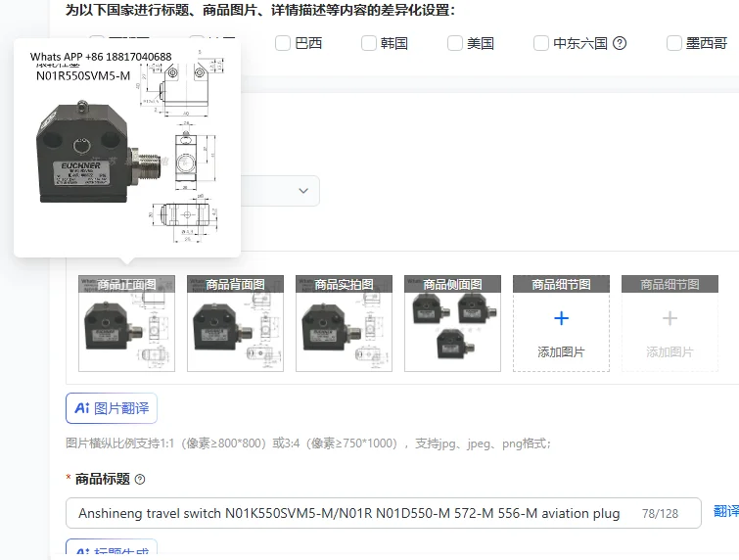This screenshot has height=560, width=739.
Task: Check the 中东六国 country checkbox
Action: (x=541, y=43)
